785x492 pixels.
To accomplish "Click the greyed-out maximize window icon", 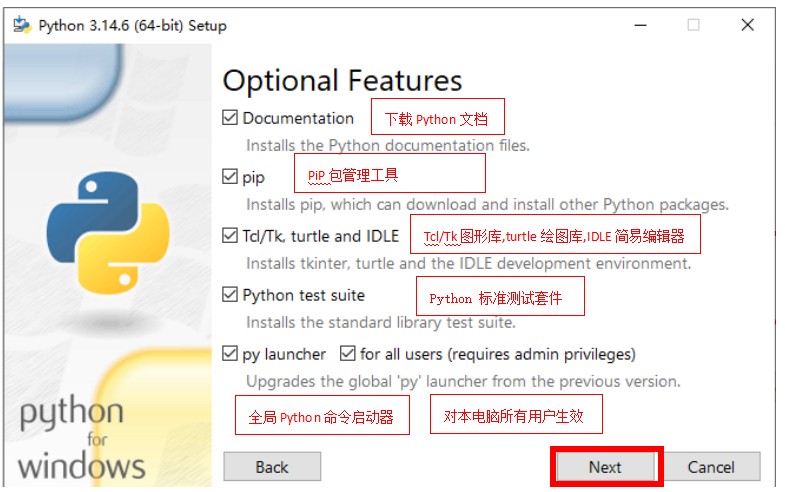I will pos(693,25).
